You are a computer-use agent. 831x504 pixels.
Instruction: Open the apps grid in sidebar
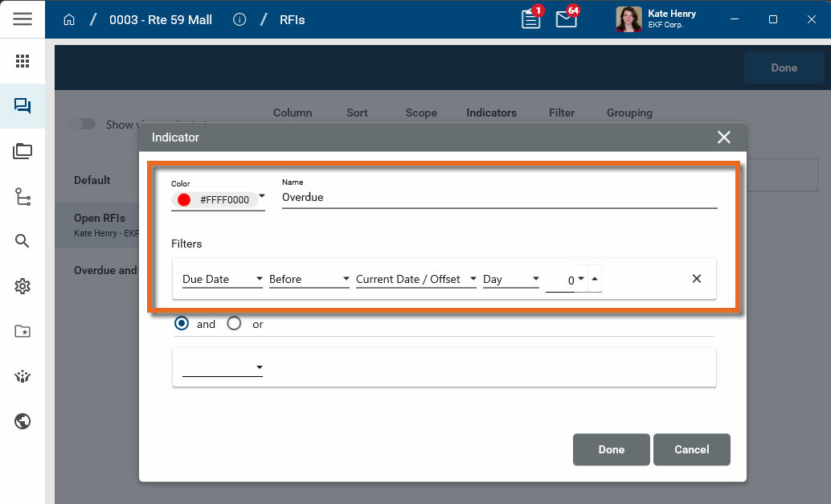pyautogui.click(x=23, y=61)
